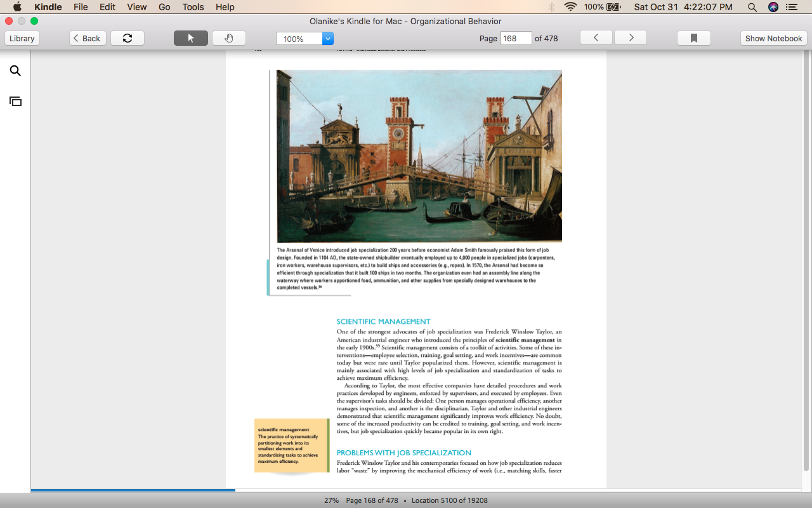Click the 'of 478' page total label
The image size is (812, 508).
(x=546, y=38)
